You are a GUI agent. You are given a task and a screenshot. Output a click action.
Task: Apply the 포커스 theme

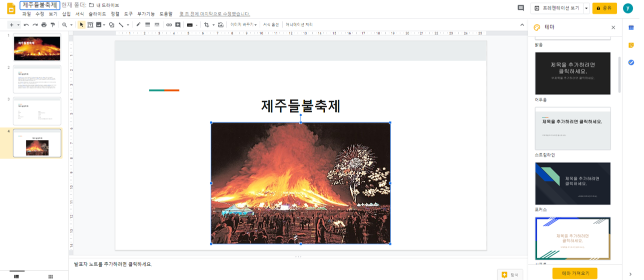coord(573,183)
